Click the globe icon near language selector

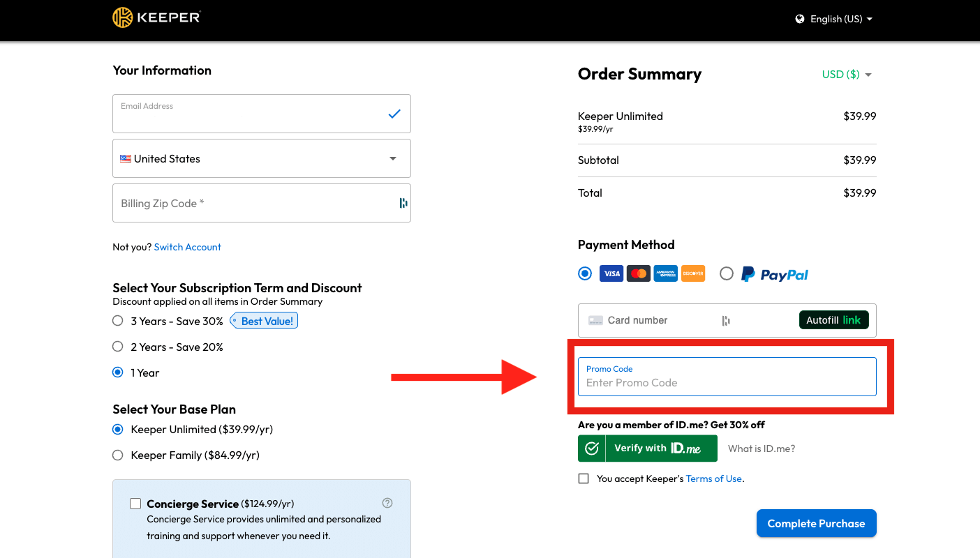pyautogui.click(x=799, y=19)
